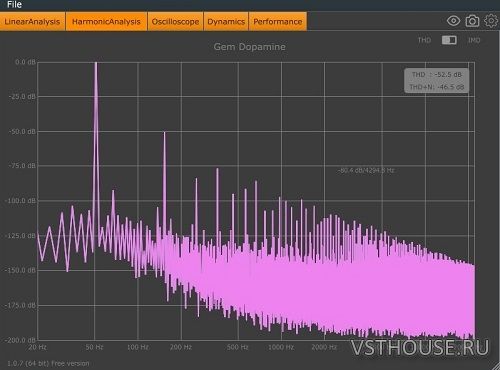This screenshot has width=500, height=370.
Task: Click the 20 Hz frequency label
Action: point(37,347)
